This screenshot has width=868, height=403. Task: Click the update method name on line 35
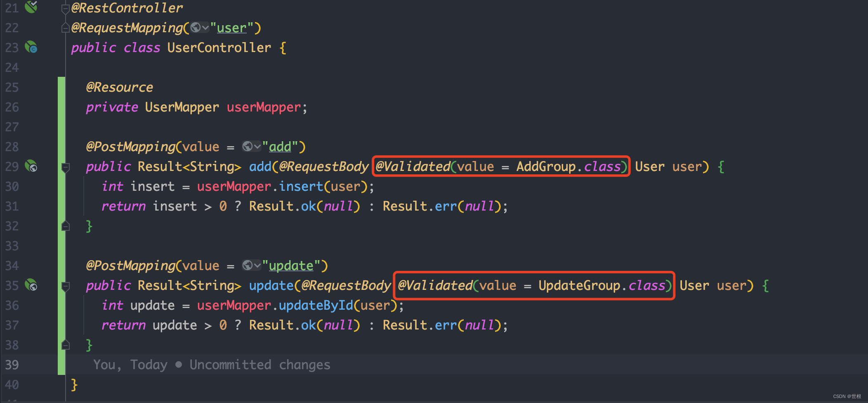tap(271, 286)
